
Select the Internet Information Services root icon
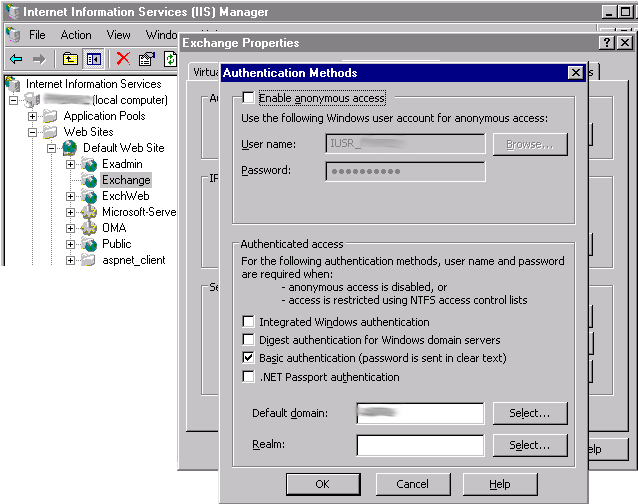click(x=13, y=84)
